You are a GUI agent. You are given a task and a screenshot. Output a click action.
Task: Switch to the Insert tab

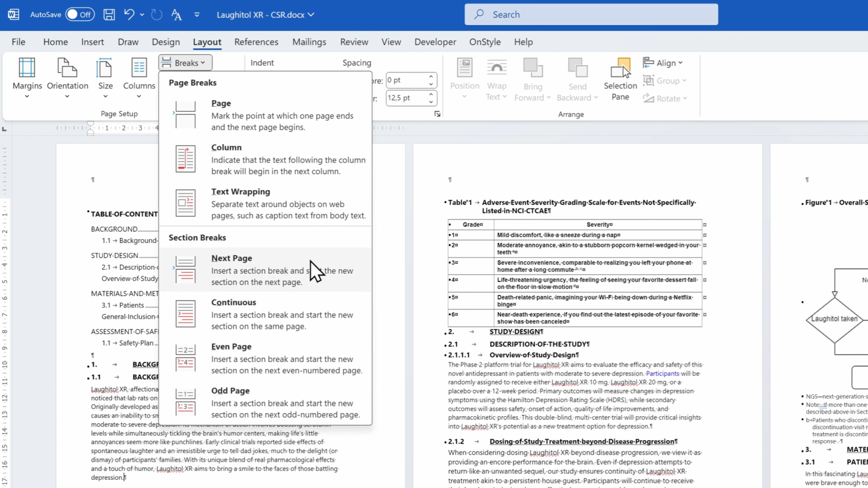pos(92,42)
